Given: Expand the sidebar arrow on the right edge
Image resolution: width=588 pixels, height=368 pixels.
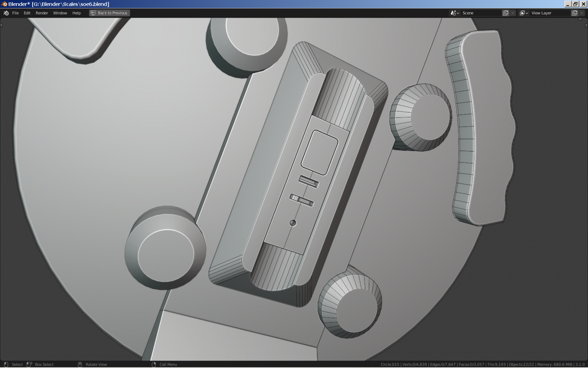Looking at the screenshot, I should (586, 25).
